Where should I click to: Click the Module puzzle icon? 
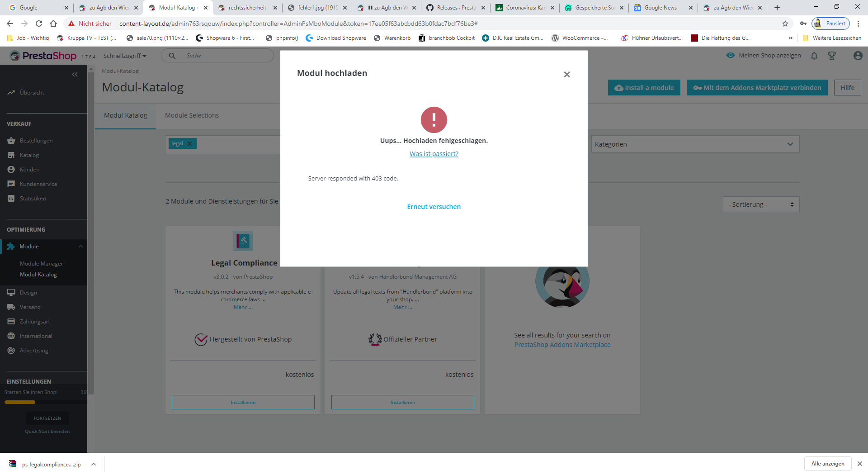11,247
